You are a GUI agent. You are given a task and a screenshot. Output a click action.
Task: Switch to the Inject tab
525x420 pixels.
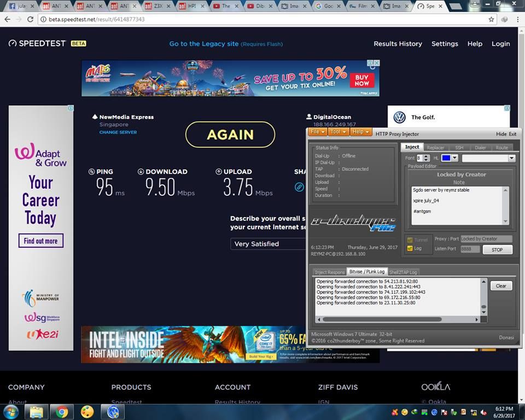coord(412,147)
